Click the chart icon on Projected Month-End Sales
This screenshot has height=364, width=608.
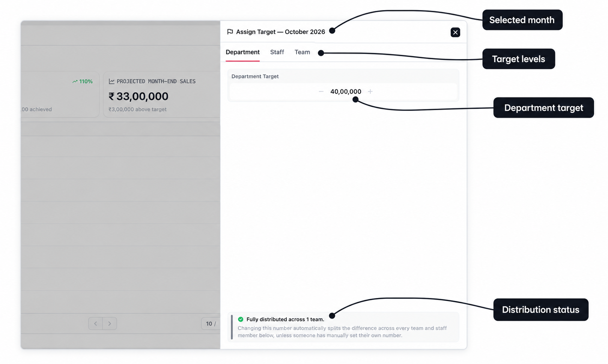(x=111, y=81)
